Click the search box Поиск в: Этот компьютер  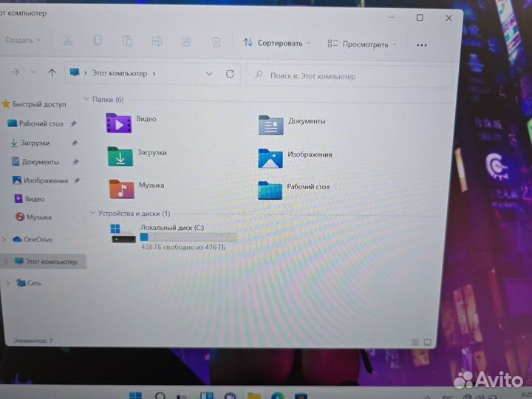pyautogui.click(x=347, y=76)
